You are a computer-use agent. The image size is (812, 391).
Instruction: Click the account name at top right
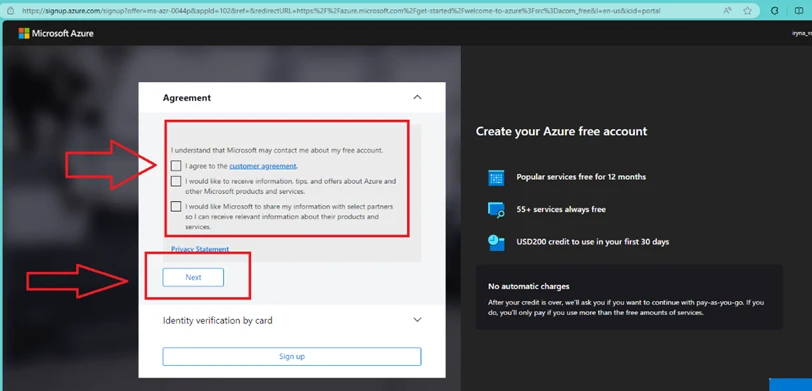(x=802, y=34)
